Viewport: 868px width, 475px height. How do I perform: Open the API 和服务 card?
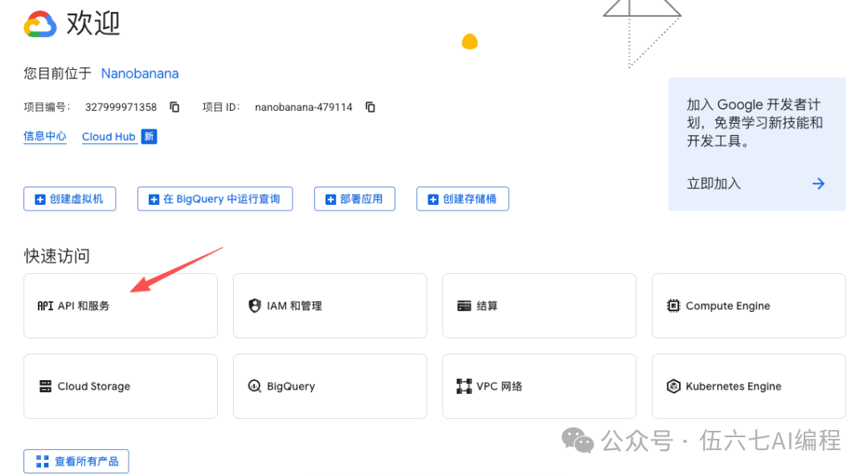[120, 305]
